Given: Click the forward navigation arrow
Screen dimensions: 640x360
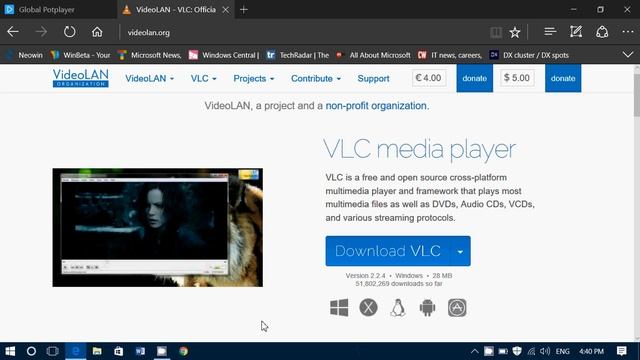Looking at the screenshot, I should point(41,32).
